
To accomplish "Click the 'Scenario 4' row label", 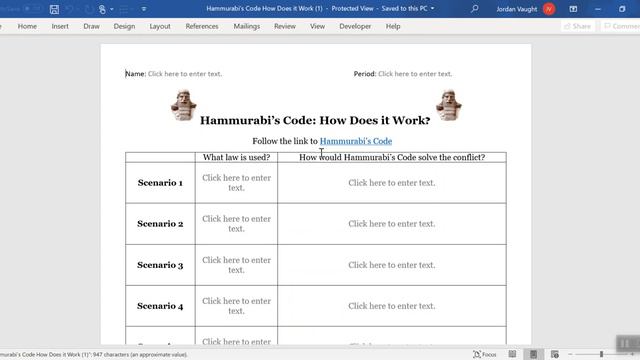I will click(x=160, y=306).
